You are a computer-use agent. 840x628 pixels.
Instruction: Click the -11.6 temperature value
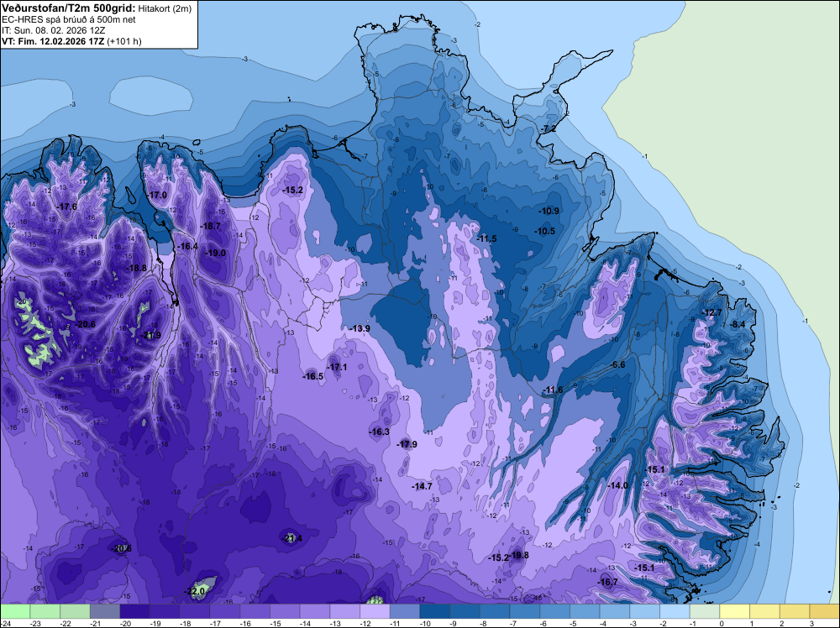pyautogui.click(x=553, y=390)
